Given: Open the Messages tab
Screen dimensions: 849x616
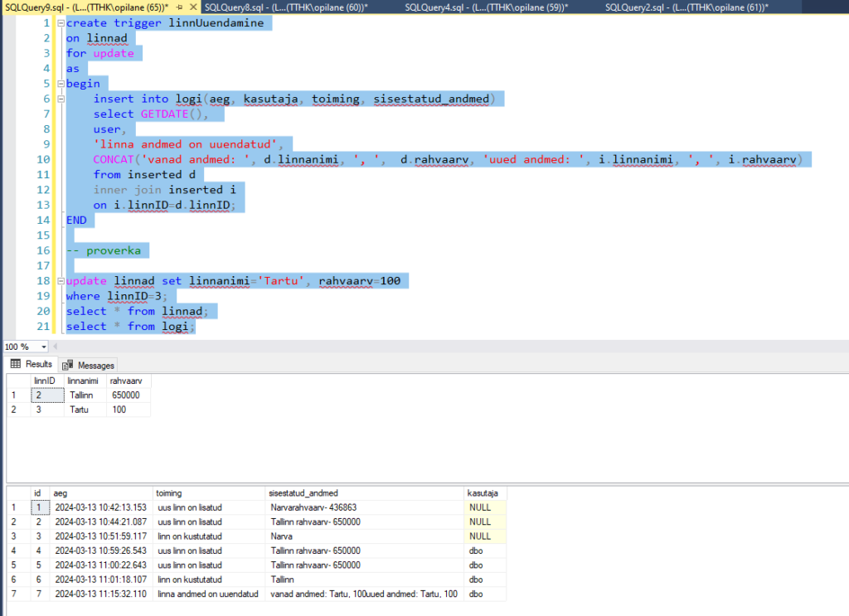Looking at the screenshot, I should click(89, 366).
